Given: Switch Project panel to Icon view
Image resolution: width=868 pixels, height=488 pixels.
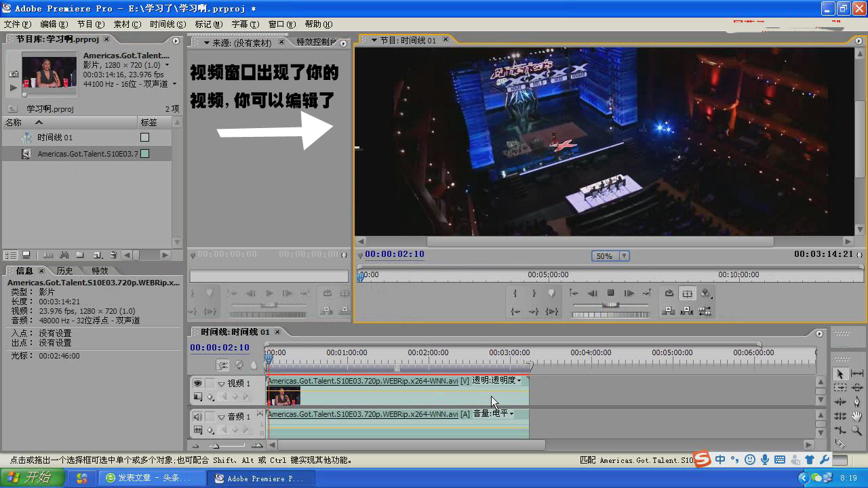Looking at the screenshot, I should (26, 255).
